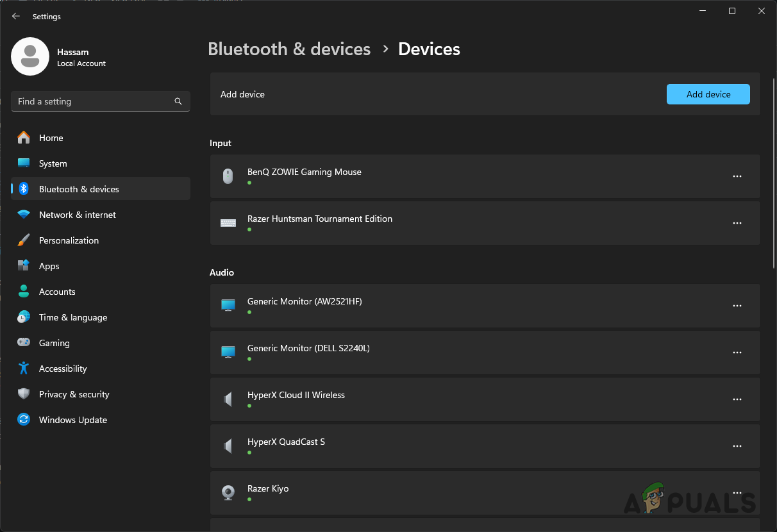This screenshot has height=532, width=777.
Task: Click the Hassam account avatar
Action: pyautogui.click(x=30, y=56)
